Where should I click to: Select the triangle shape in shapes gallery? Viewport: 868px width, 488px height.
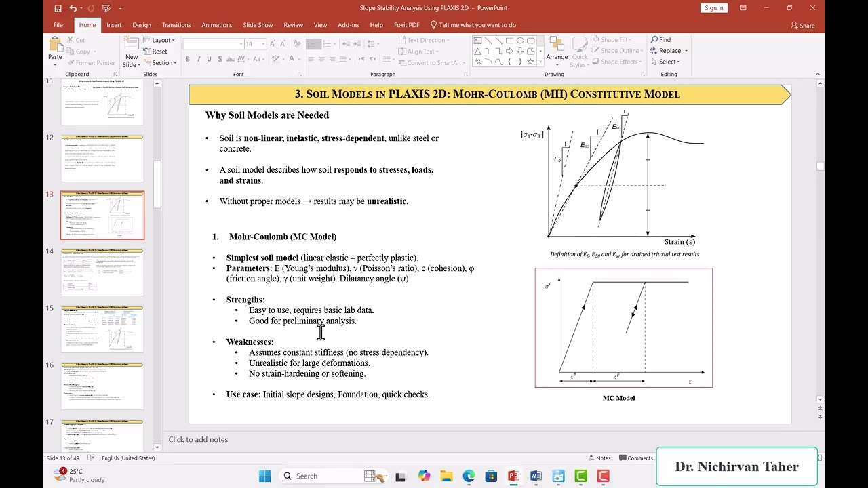[x=477, y=51]
